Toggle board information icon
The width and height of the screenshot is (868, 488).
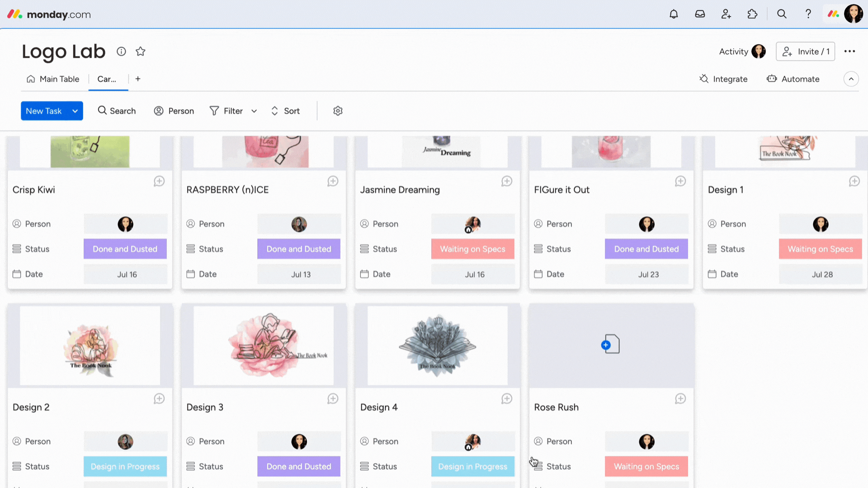(x=122, y=51)
